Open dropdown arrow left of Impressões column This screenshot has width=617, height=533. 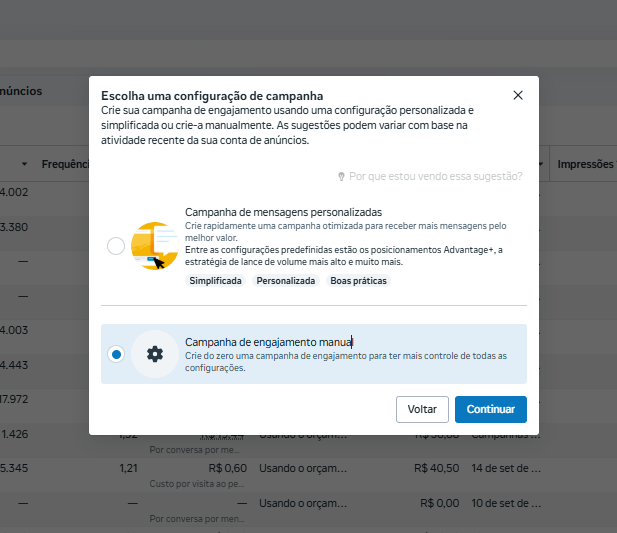tap(541, 164)
